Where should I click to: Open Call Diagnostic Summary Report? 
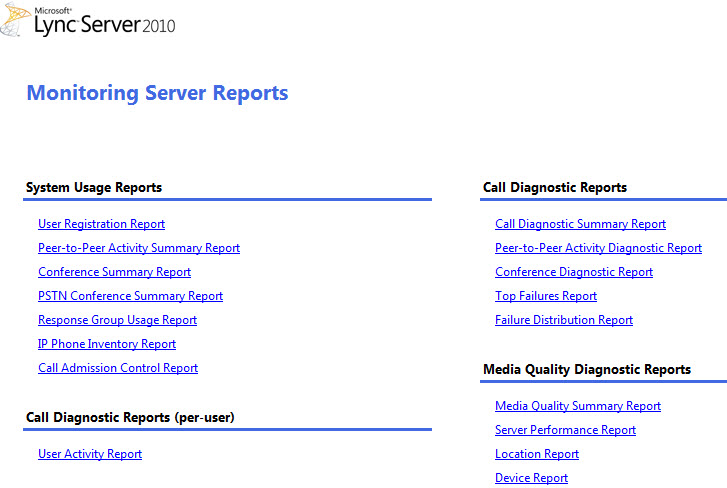580,224
